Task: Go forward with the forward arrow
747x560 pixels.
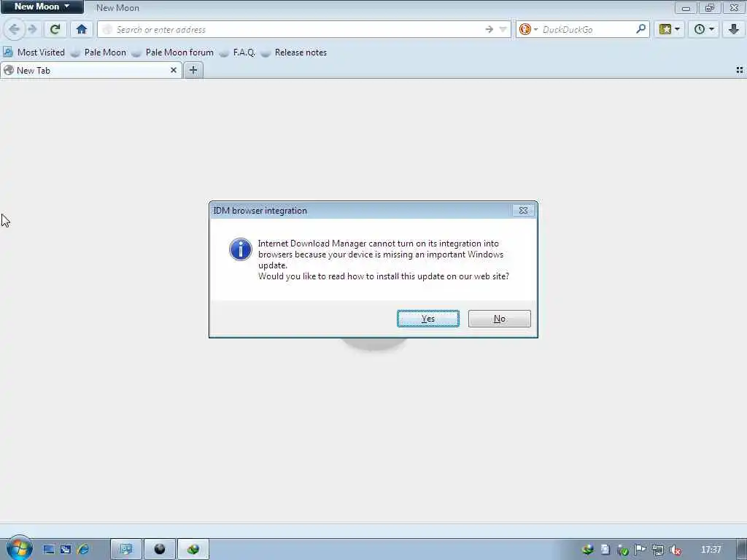Action: click(x=32, y=29)
